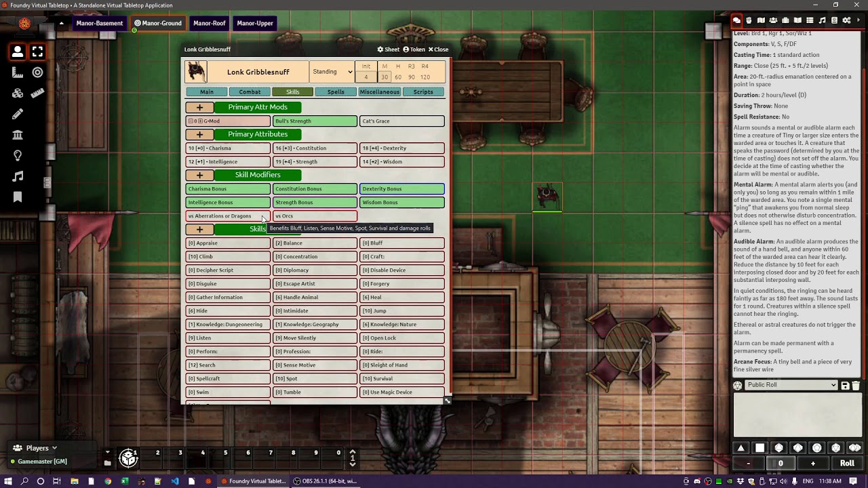Click the measure distance ruler sub-tool
The image size is (868, 488).
[x=38, y=93]
